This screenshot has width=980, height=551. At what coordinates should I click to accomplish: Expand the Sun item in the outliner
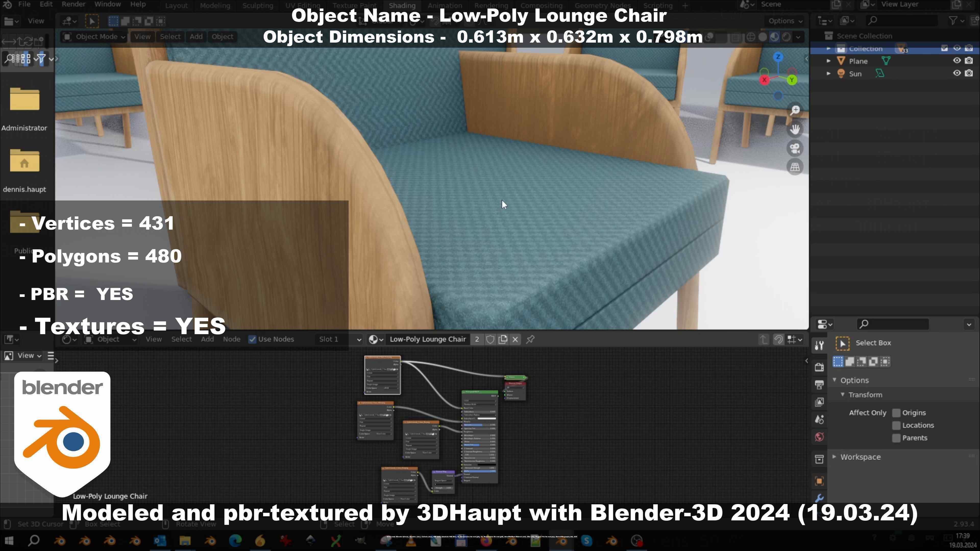coord(829,73)
